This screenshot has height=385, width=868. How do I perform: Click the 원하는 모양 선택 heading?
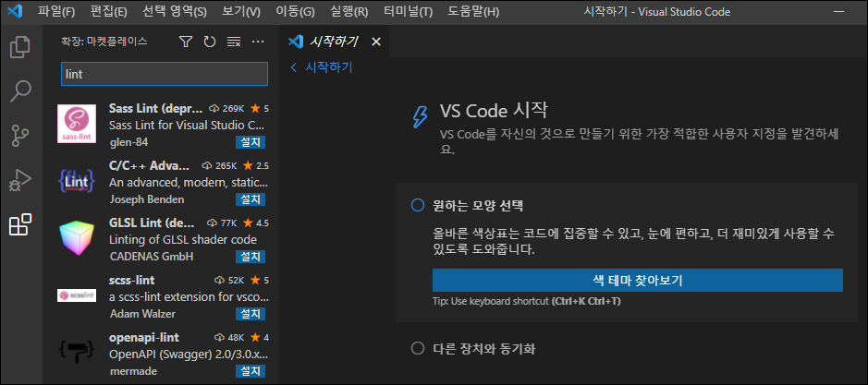coord(478,206)
